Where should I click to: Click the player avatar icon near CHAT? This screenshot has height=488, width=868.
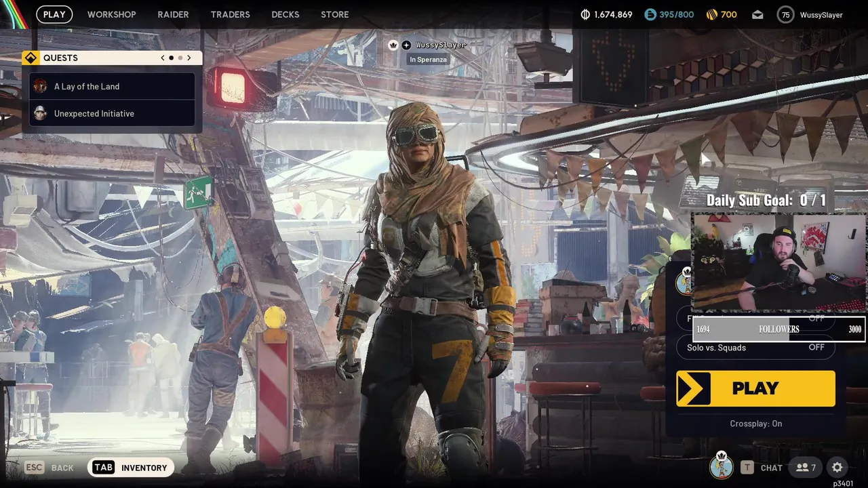pos(722,466)
